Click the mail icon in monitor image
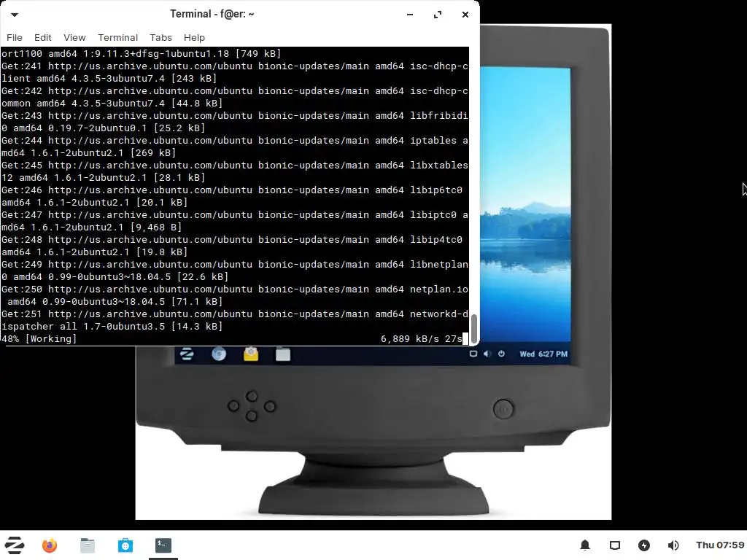747x560 pixels. pyautogui.click(x=251, y=354)
